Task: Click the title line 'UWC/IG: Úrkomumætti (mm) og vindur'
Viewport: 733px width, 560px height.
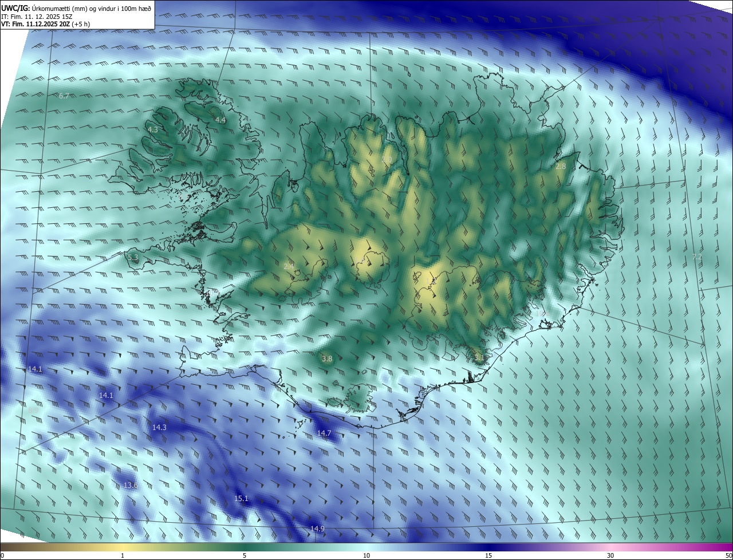Action: [x=76, y=8]
